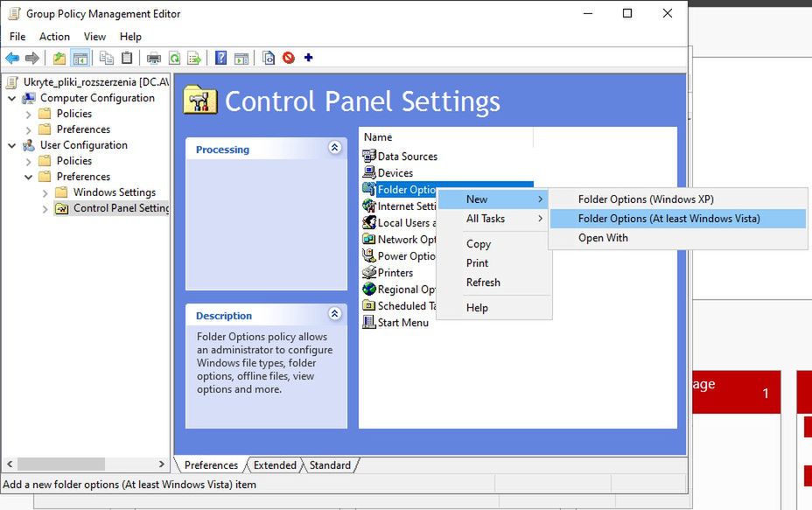Open the Action menu
This screenshot has height=510, width=812.
pyautogui.click(x=54, y=37)
